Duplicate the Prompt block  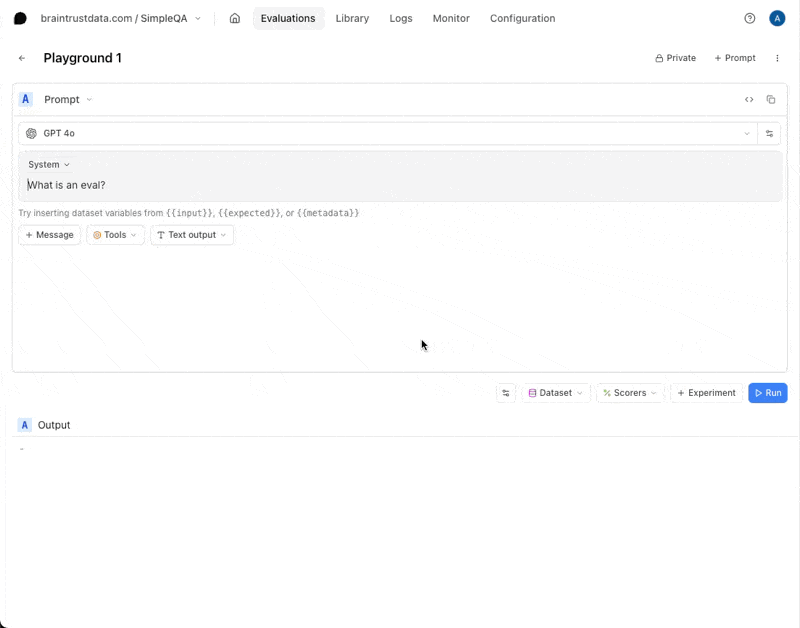click(x=770, y=99)
